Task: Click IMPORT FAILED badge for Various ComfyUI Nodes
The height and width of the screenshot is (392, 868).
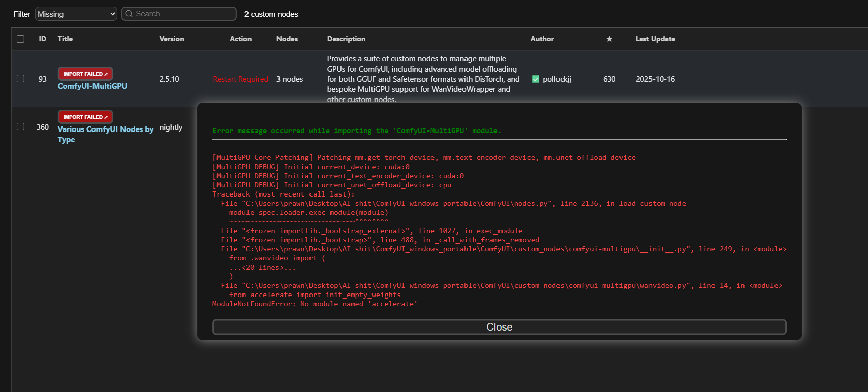Action: pyautogui.click(x=85, y=117)
